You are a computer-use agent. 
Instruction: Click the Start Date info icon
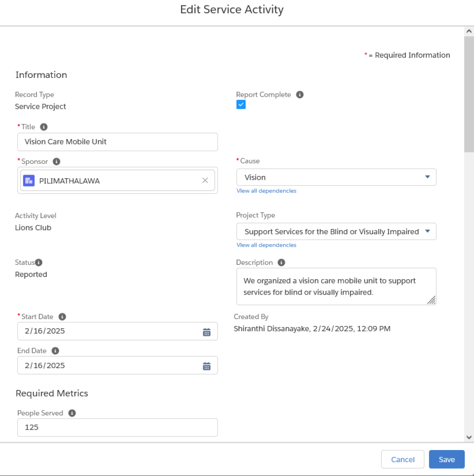[62, 317]
